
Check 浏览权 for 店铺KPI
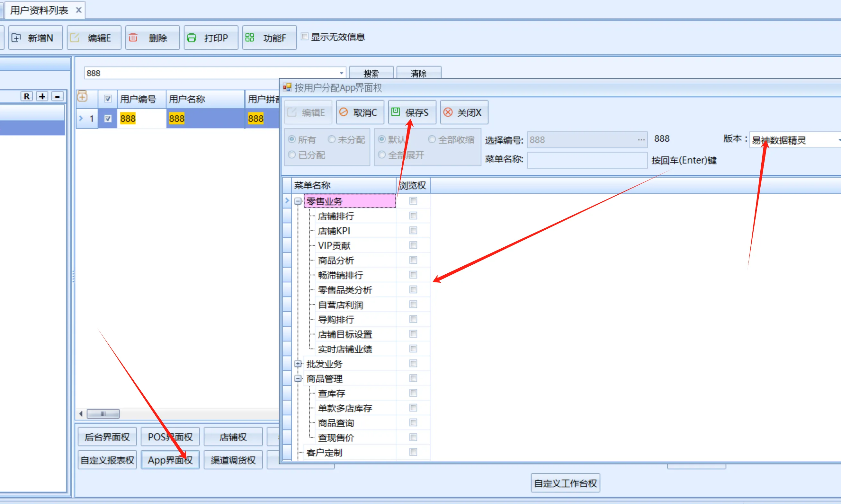pos(413,231)
